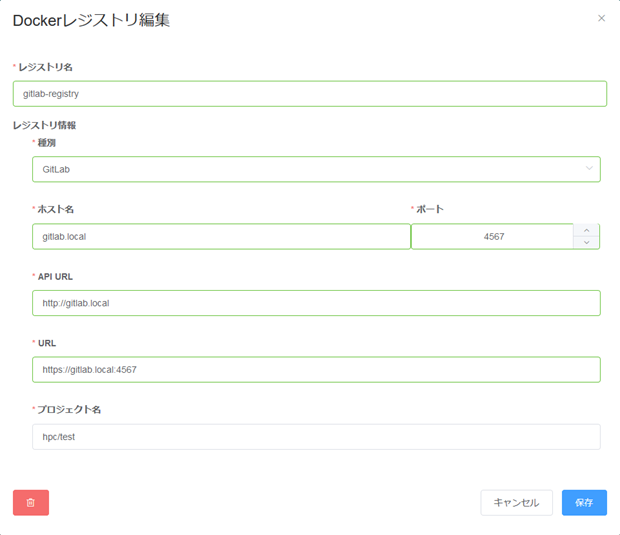
Task: Save changes with the 保存 button
Action: (x=584, y=503)
